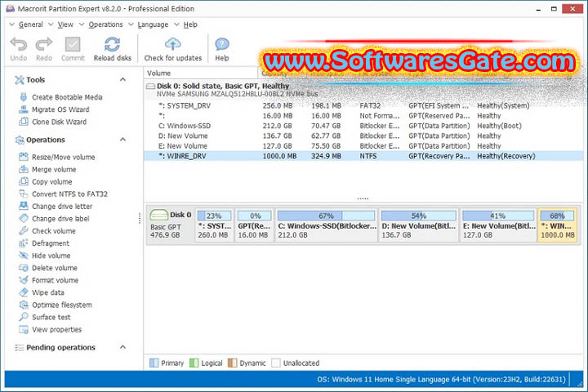Screen dimensions: 588x392
Task: Click the Redo toolbar icon
Action: tap(44, 45)
